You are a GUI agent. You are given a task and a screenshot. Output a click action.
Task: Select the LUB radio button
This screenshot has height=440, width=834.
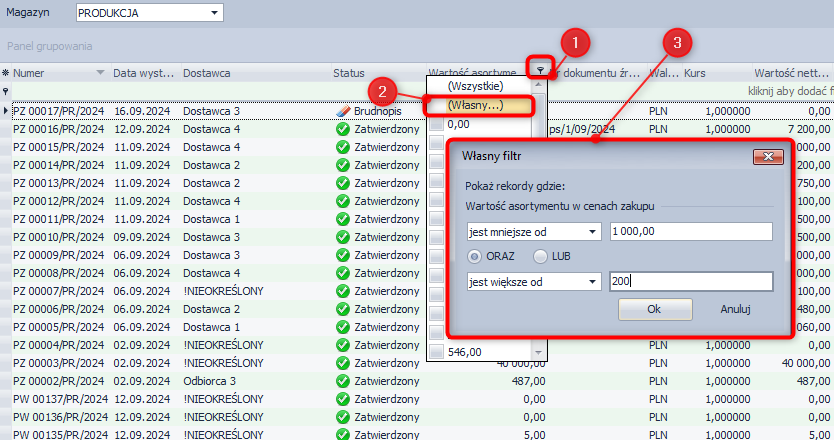pyautogui.click(x=540, y=257)
